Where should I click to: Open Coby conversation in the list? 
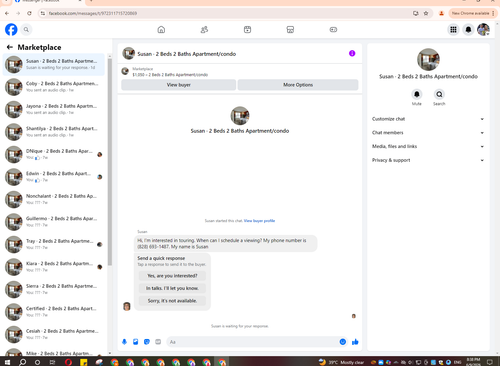pyautogui.click(x=54, y=87)
